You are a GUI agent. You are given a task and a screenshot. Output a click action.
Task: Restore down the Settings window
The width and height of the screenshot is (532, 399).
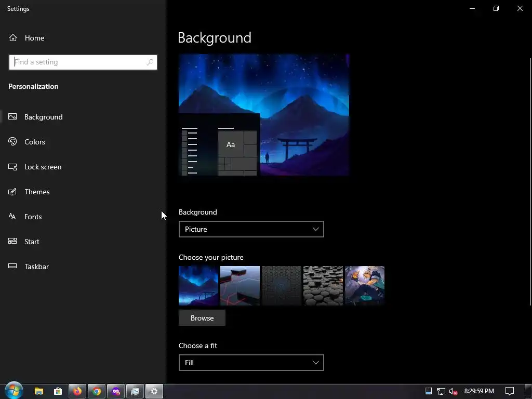click(x=496, y=8)
